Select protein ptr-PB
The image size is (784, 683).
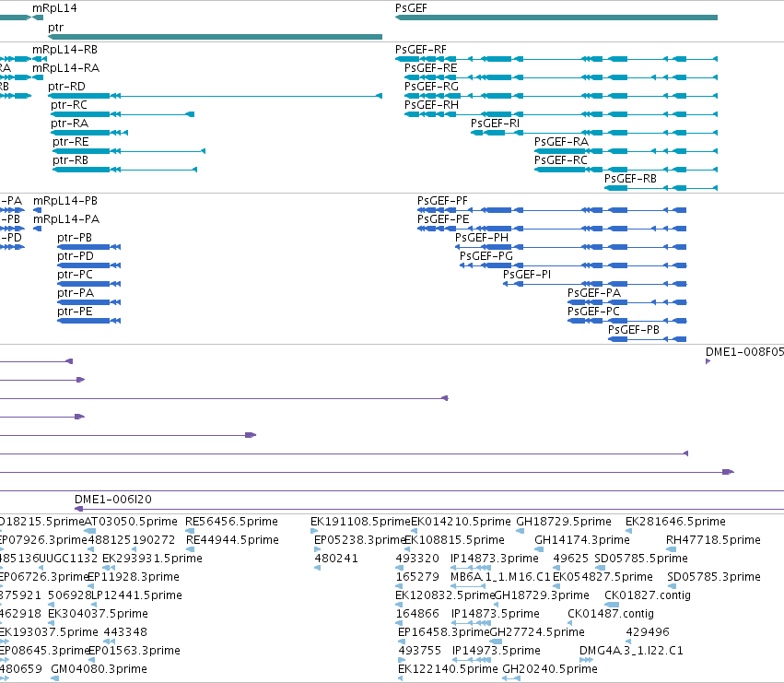pyautogui.click(x=89, y=247)
